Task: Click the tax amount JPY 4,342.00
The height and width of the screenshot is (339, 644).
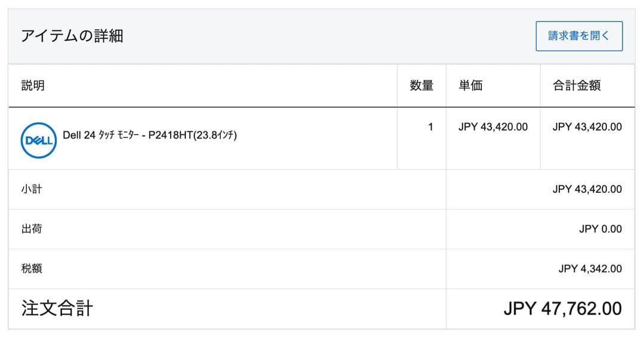Action: pos(590,269)
